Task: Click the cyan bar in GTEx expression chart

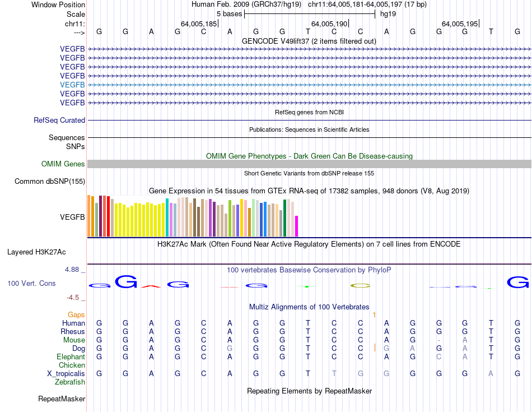Action: click(167, 217)
